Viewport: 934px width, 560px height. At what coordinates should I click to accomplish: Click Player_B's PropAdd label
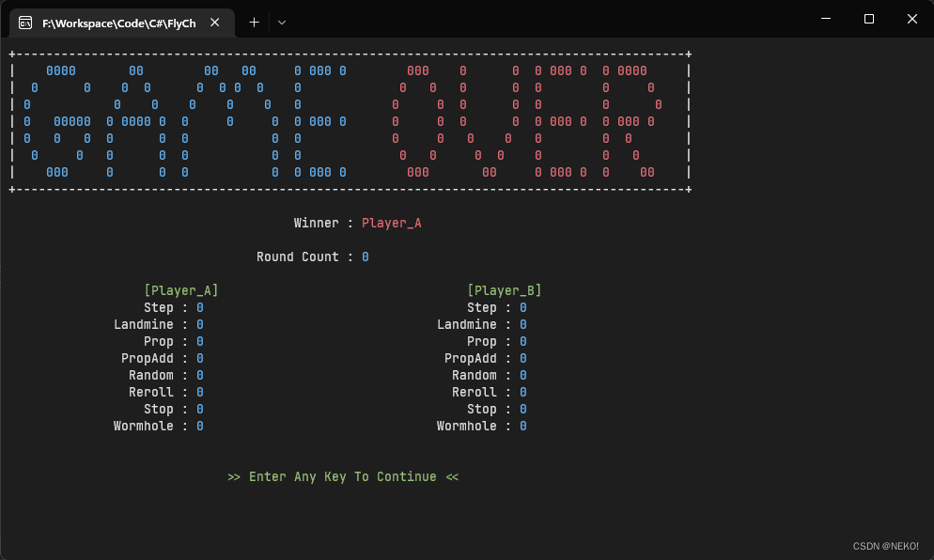pos(471,358)
